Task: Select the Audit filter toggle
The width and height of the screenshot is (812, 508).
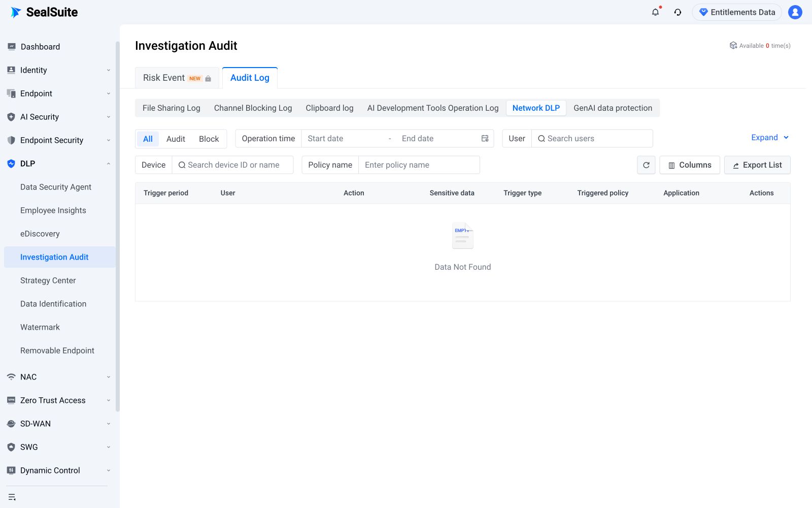Action: [176, 139]
